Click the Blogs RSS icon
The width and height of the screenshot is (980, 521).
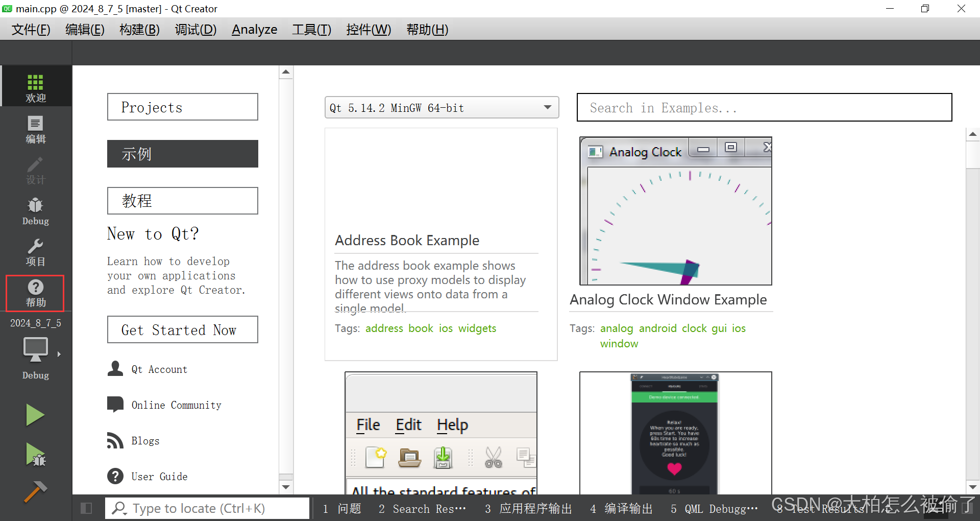(115, 440)
